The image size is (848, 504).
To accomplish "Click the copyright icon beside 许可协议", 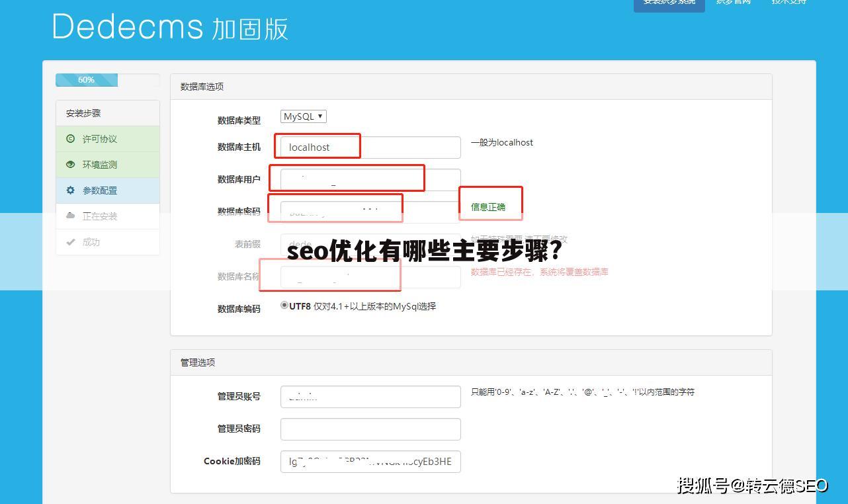I will pos(71,139).
